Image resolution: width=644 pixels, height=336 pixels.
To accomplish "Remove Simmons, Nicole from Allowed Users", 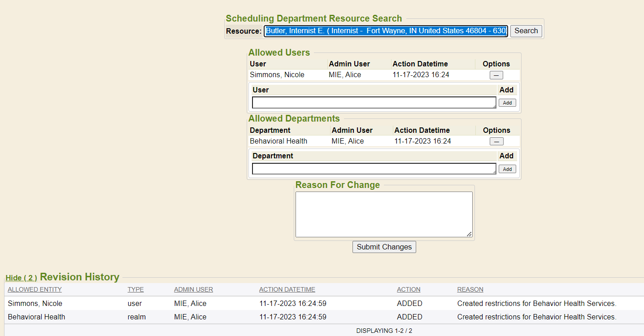I will click(x=496, y=75).
